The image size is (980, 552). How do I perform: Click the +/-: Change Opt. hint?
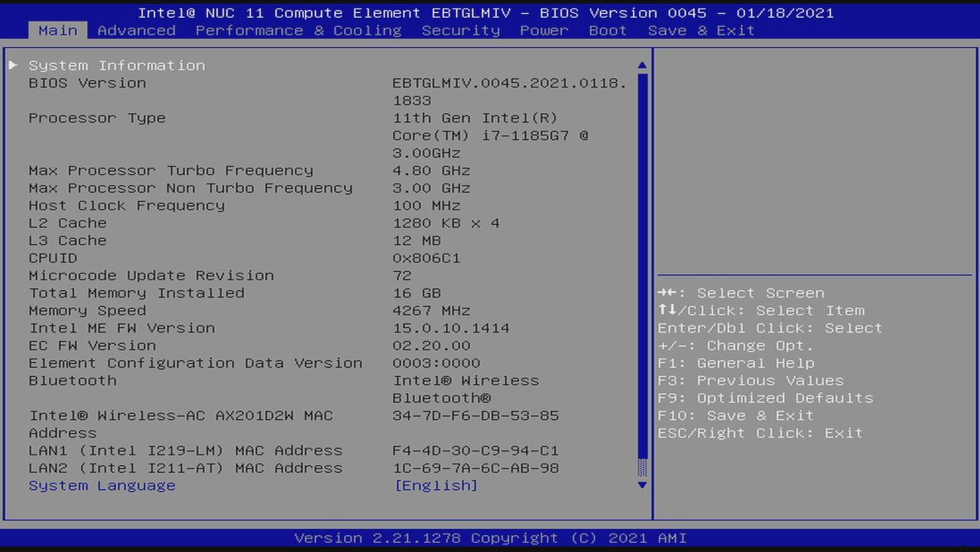(x=736, y=346)
